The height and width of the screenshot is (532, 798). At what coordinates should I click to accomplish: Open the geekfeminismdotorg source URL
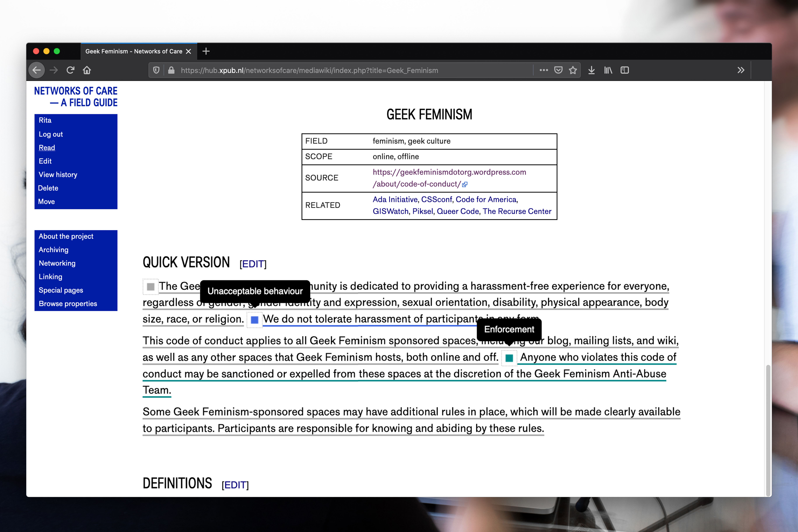449,178
